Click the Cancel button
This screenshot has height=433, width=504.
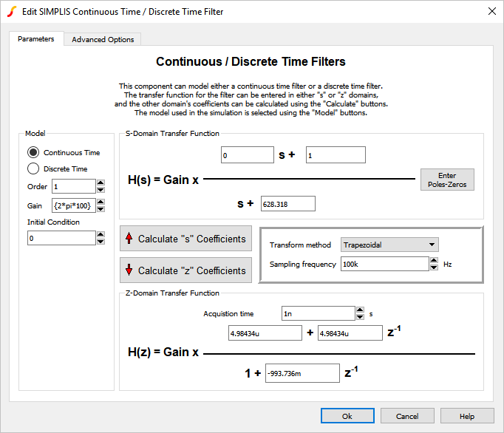(407, 416)
